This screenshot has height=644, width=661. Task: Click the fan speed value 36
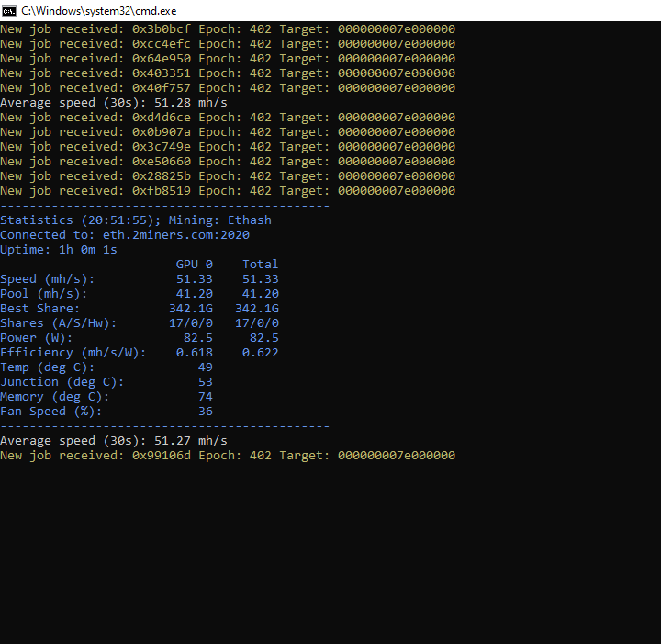click(206, 412)
